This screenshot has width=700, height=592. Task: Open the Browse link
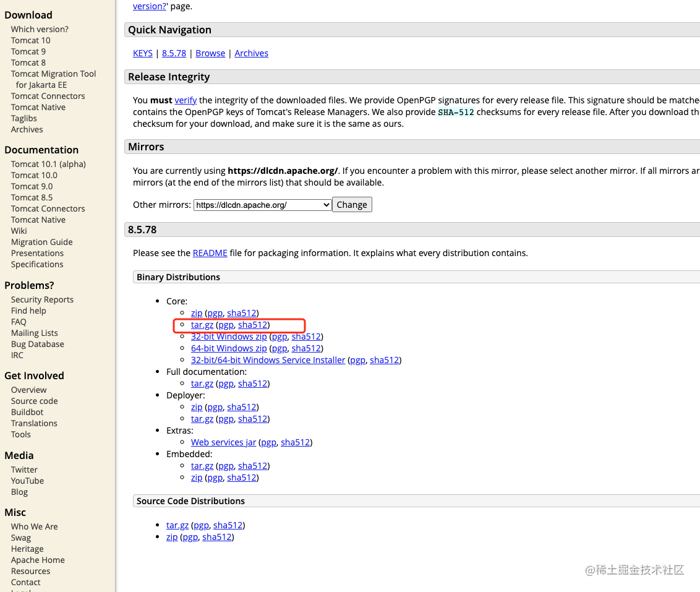[x=210, y=53]
